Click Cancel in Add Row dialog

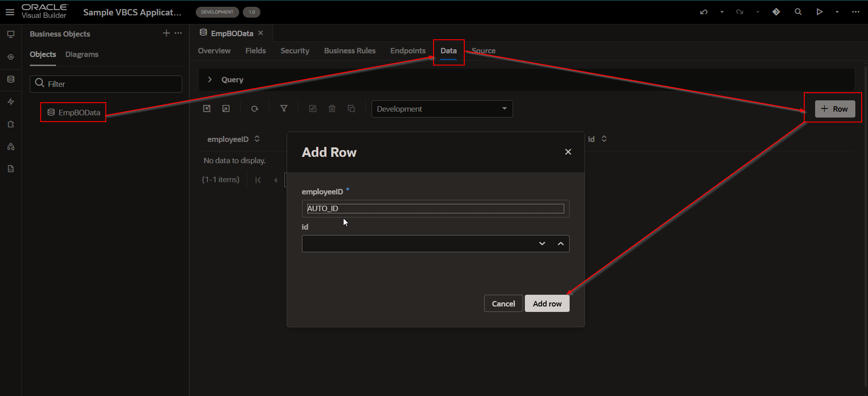pos(503,304)
